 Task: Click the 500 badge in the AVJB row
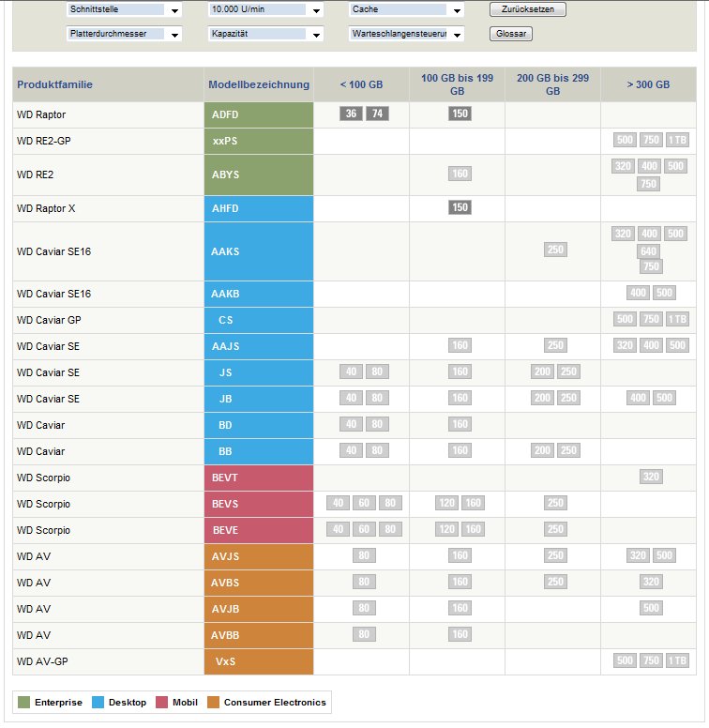coord(651,608)
